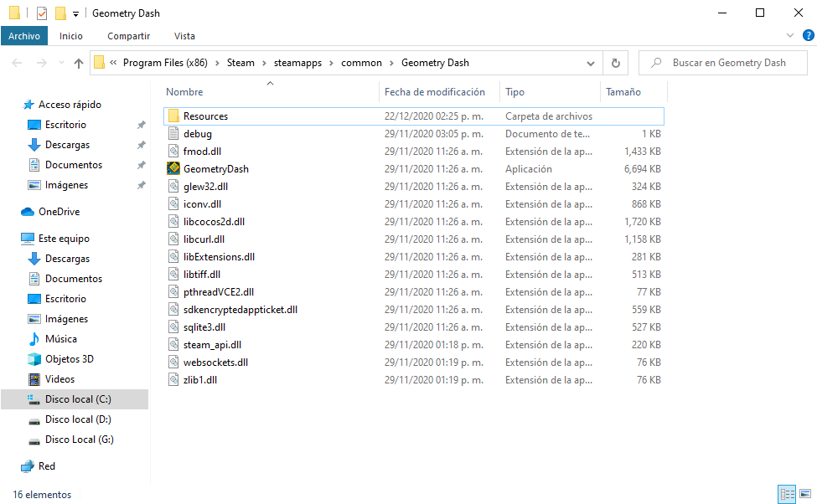Click the Música note icon

34,339
